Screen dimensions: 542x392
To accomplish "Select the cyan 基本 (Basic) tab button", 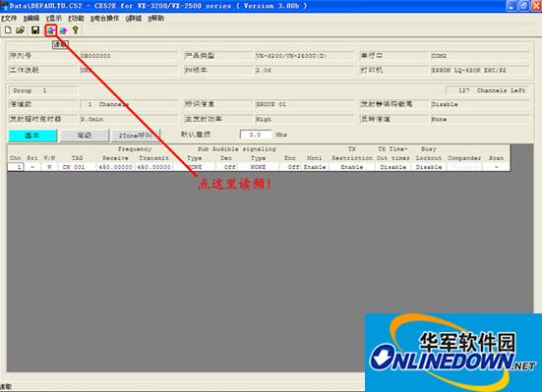I will click(x=32, y=136).
